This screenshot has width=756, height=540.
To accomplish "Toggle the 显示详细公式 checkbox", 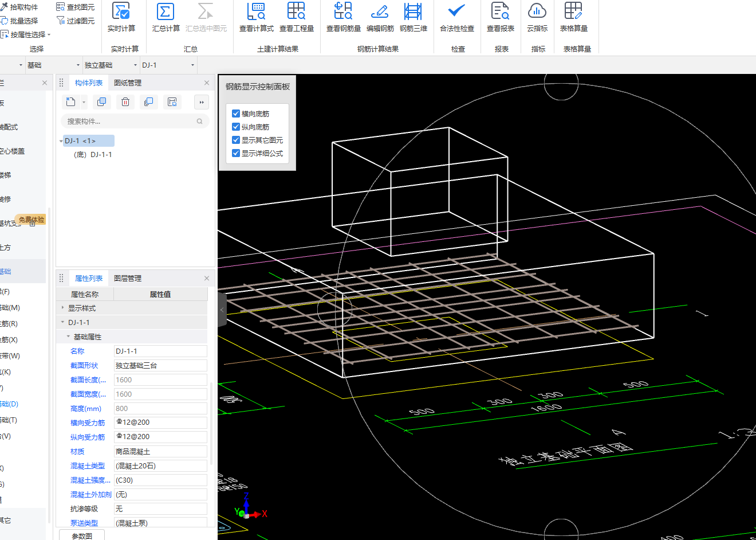I will (236, 153).
